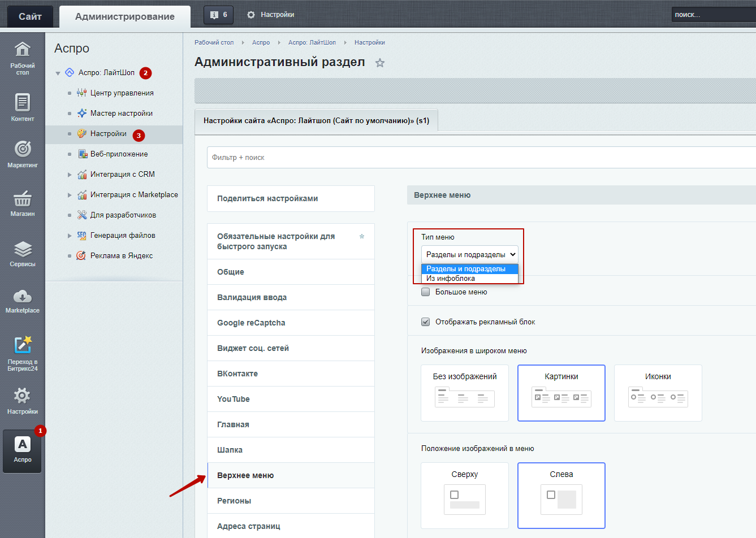Open the Тип меню dropdown
Viewport: 756px width, 538px height.
pos(470,254)
